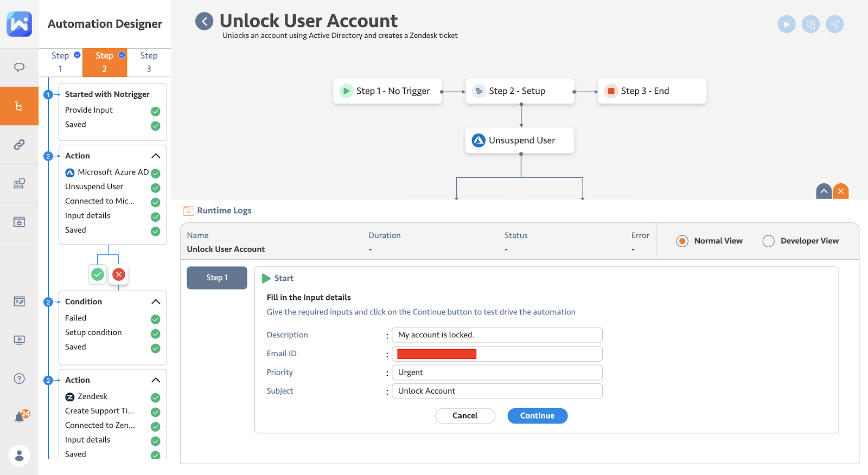The width and height of the screenshot is (868, 475).
Task: Click the red failure branch X icon
Action: 119,274
